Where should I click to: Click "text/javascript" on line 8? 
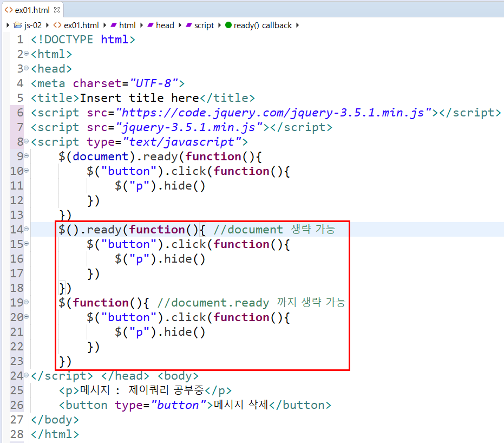[x=182, y=142]
